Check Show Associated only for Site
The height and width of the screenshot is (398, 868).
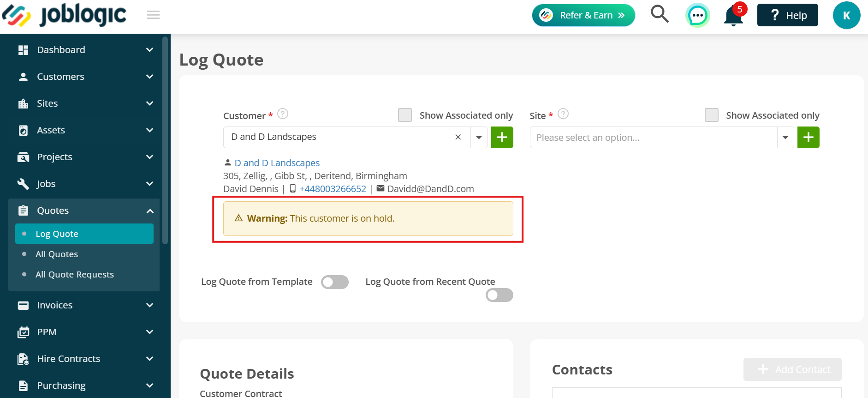pyautogui.click(x=712, y=115)
